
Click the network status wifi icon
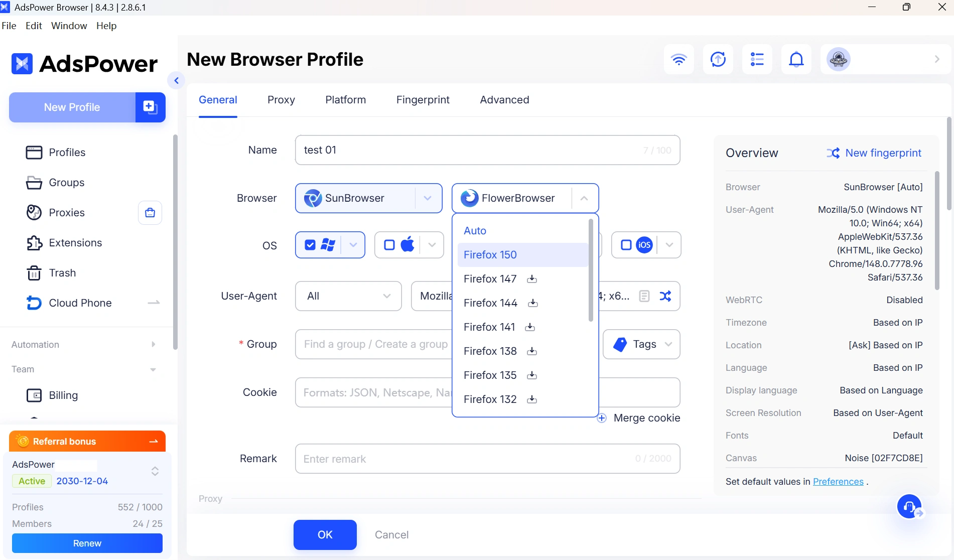point(678,59)
